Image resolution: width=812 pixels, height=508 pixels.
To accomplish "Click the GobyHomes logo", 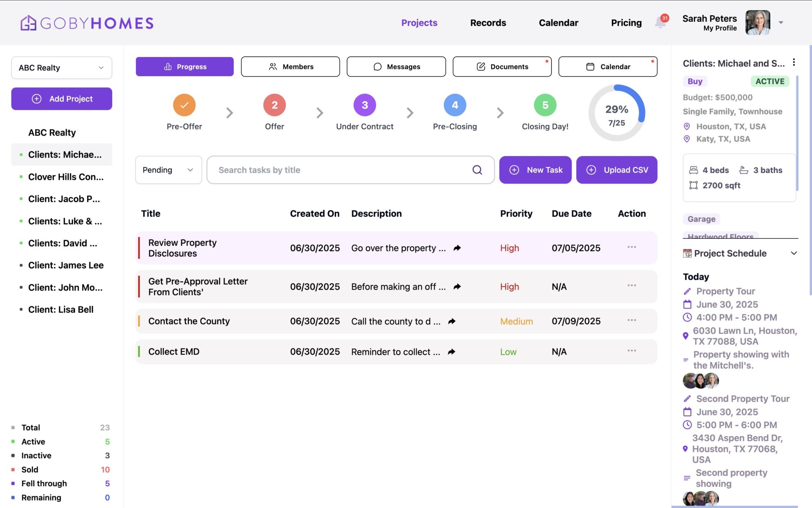I will click(x=87, y=23).
